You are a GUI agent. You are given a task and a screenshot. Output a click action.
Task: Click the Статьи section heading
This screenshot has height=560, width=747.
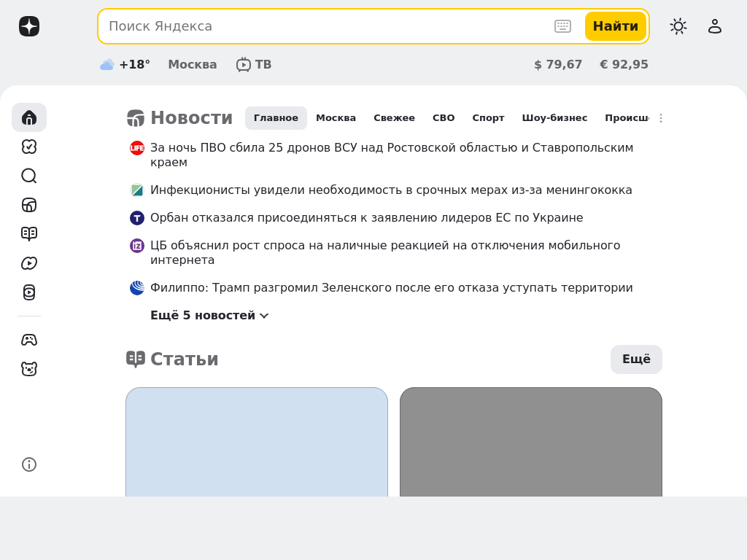click(172, 359)
